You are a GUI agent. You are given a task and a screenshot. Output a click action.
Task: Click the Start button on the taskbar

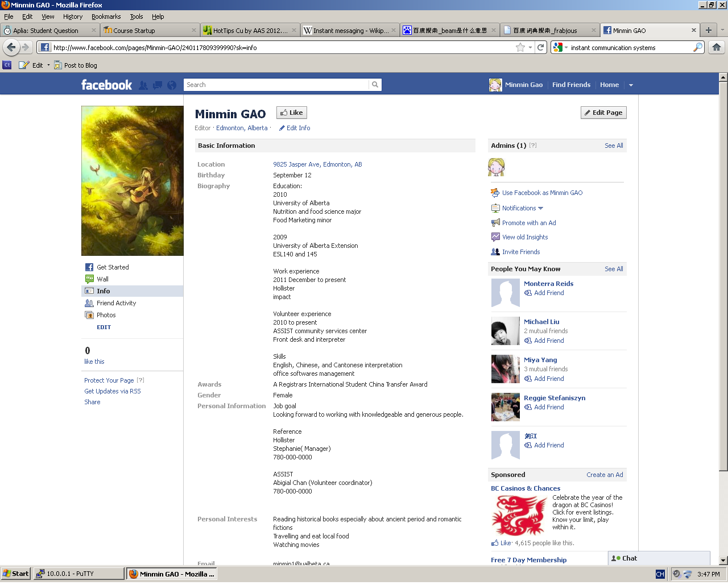15,574
